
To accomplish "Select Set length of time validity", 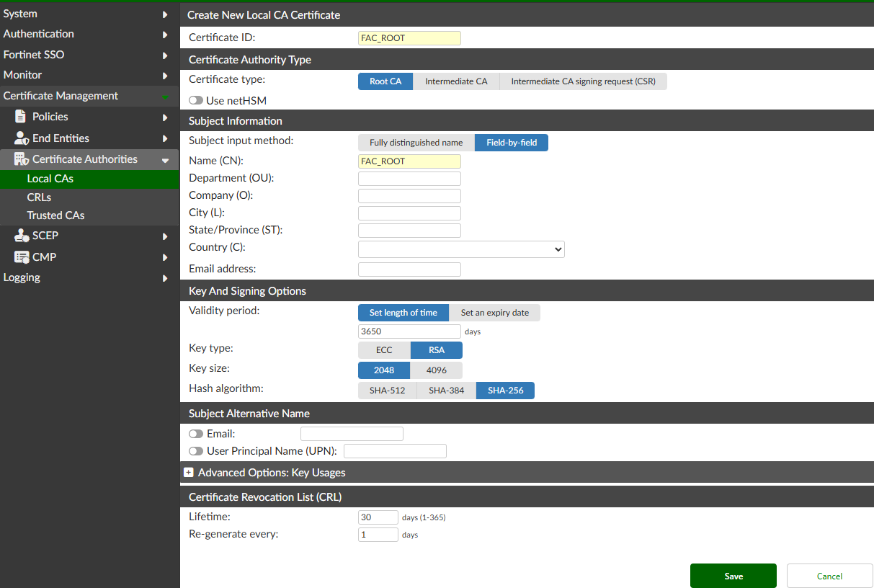I will pyautogui.click(x=403, y=313).
